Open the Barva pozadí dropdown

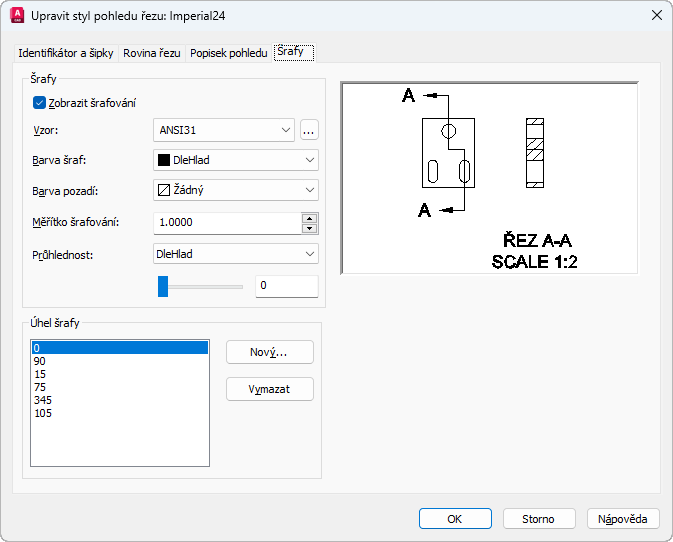pyautogui.click(x=308, y=190)
